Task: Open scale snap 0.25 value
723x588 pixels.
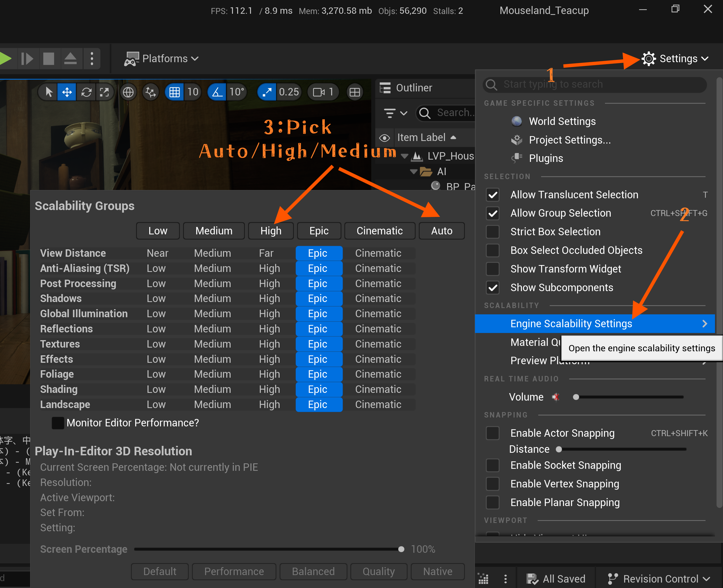Action: (x=289, y=92)
